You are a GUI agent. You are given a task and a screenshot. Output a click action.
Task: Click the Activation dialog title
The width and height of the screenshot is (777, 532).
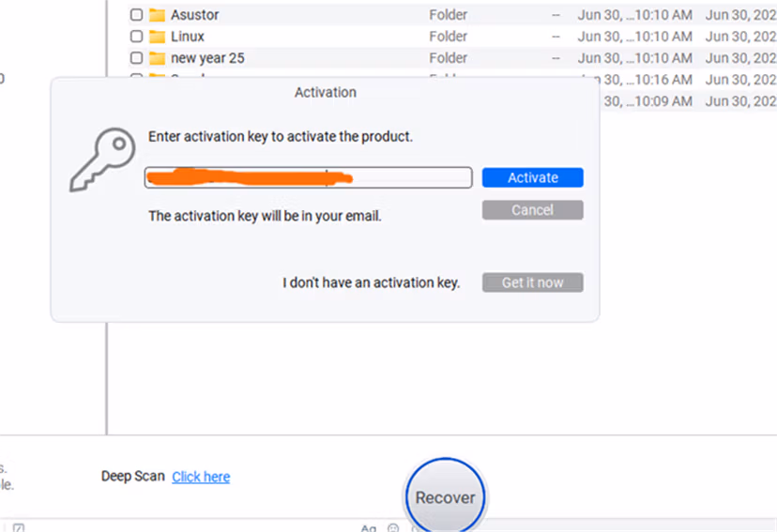coord(325,92)
